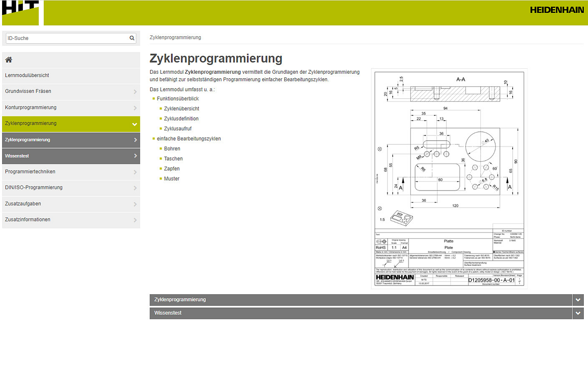Click Zyklenprogrammierung breadcrumb link

[x=175, y=37]
